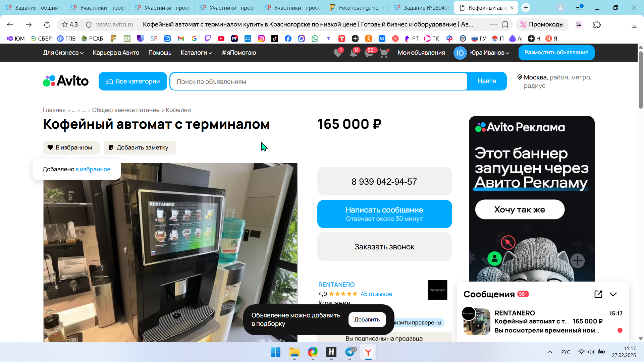Open 'Помощь' in the top menu
This screenshot has width=644, height=362.
click(160, 53)
